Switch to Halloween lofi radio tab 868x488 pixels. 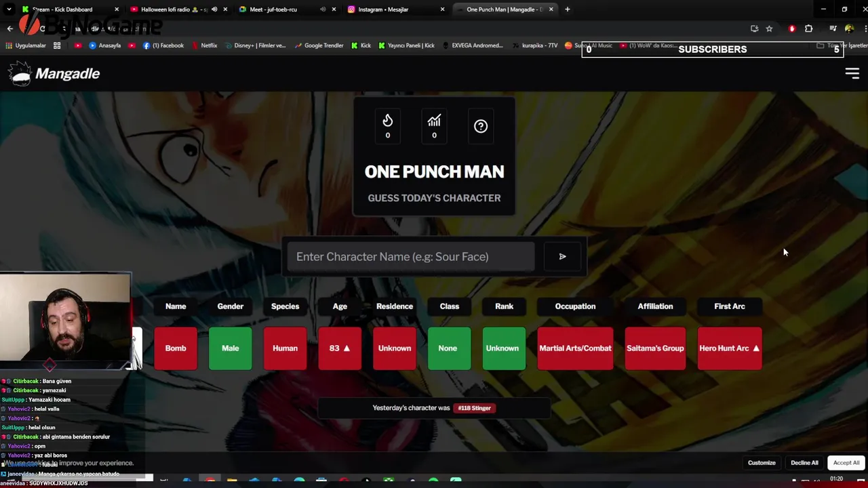pyautogui.click(x=174, y=9)
